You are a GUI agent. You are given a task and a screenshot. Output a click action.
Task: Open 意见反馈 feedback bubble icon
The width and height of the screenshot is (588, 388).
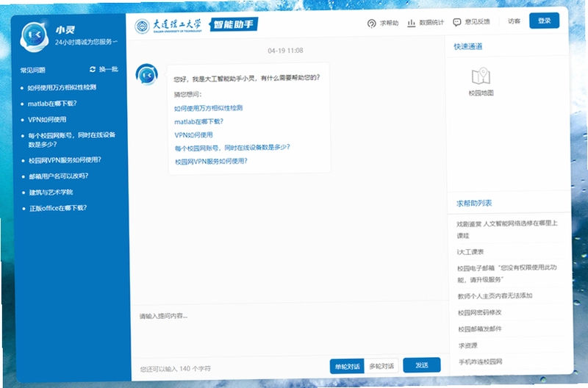456,23
